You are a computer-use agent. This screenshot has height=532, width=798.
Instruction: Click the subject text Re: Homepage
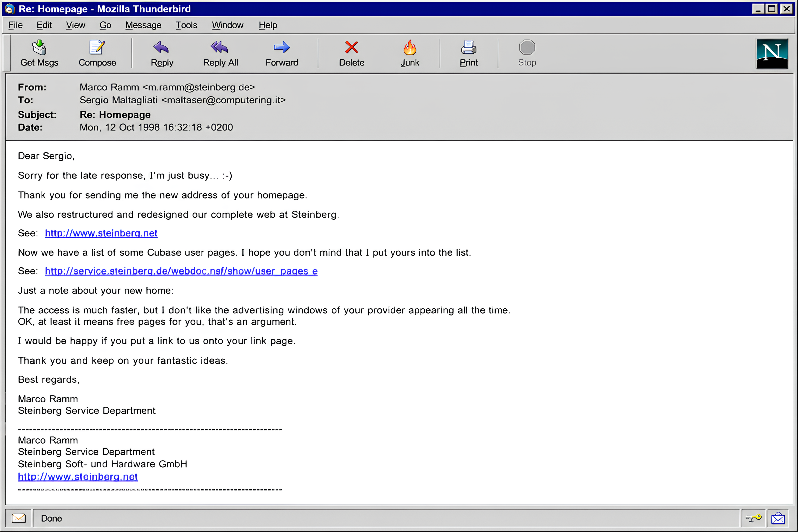coord(115,115)
